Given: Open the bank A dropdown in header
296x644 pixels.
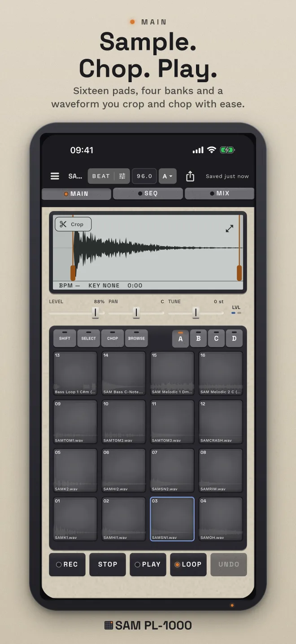Looking at the screenshot, I should pyautogui.click(x=168, y=176).
